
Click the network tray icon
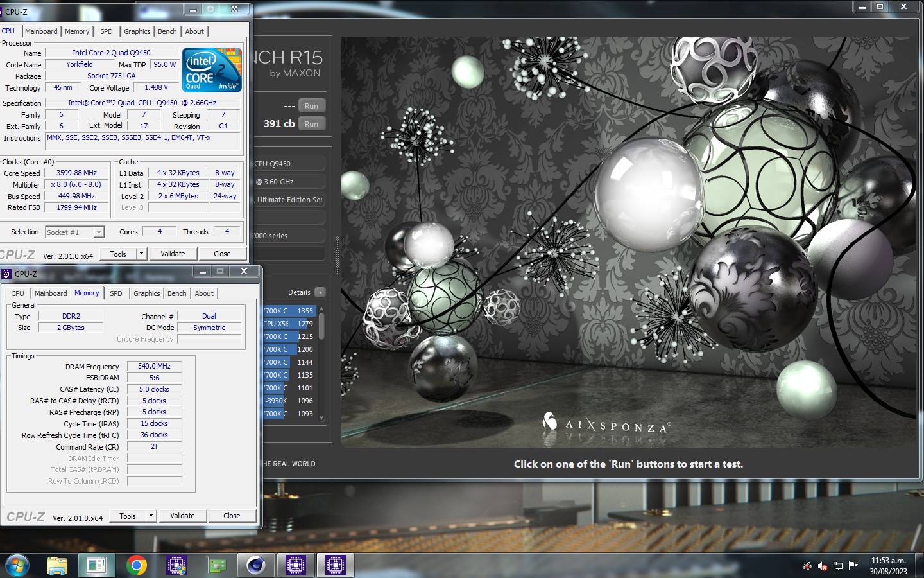(838, 566)
